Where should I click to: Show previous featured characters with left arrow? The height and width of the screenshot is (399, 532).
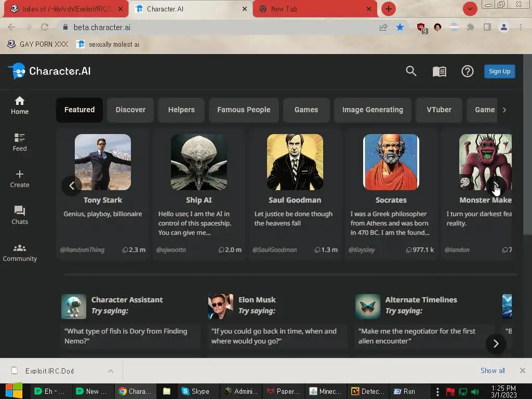(72, 185)
